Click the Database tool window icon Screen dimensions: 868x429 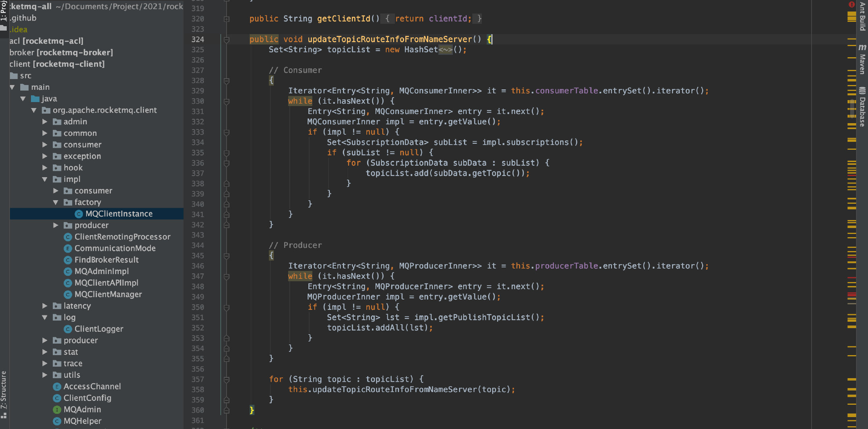coord(862,91)
